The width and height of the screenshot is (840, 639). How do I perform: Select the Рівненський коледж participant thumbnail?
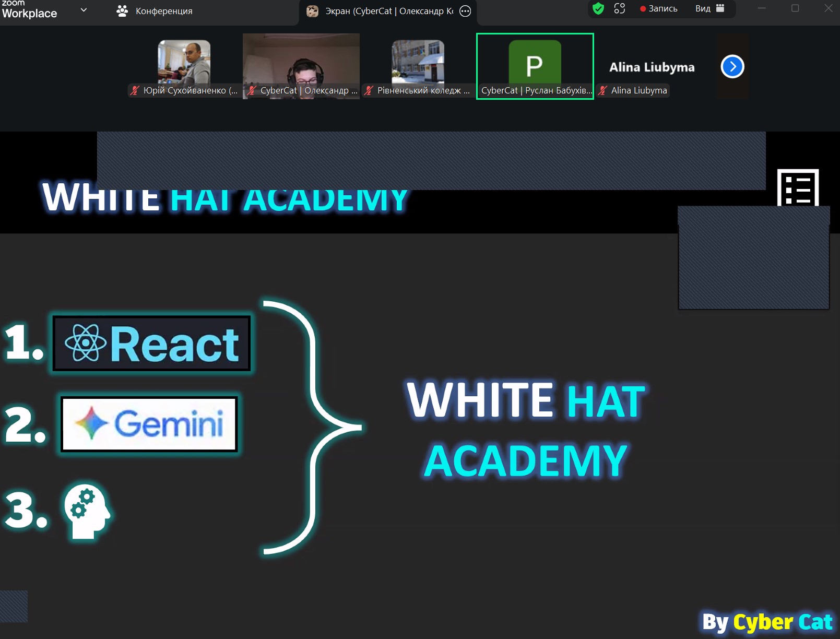coord(418,66)
